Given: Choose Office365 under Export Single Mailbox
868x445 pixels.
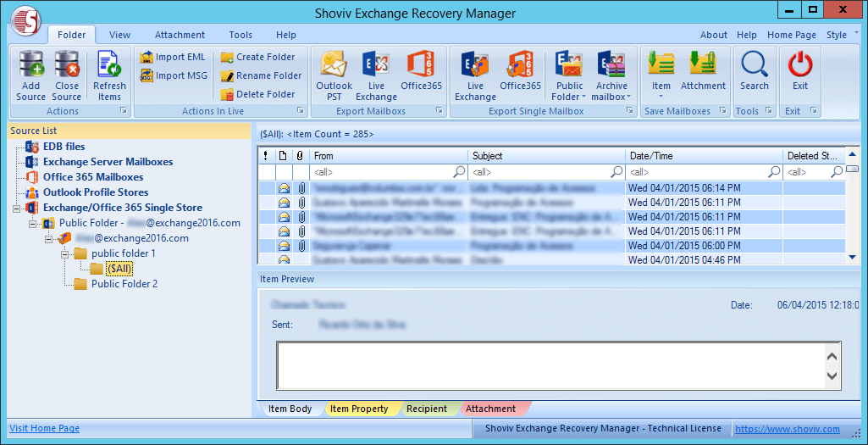Looking at the screenshot, I should point(520,70).
